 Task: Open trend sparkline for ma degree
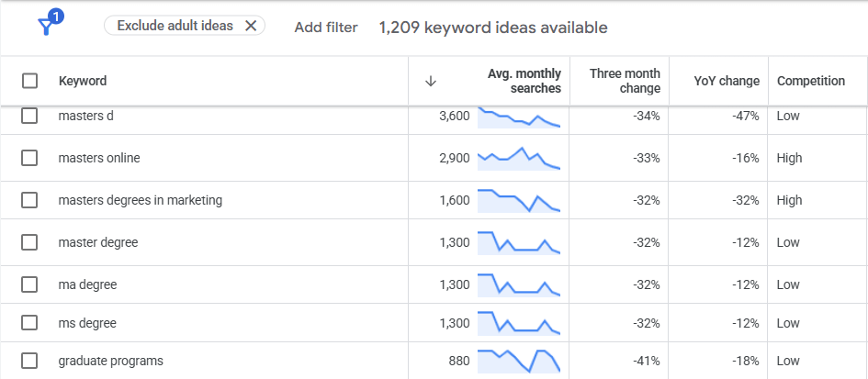[x=519, y=285]
